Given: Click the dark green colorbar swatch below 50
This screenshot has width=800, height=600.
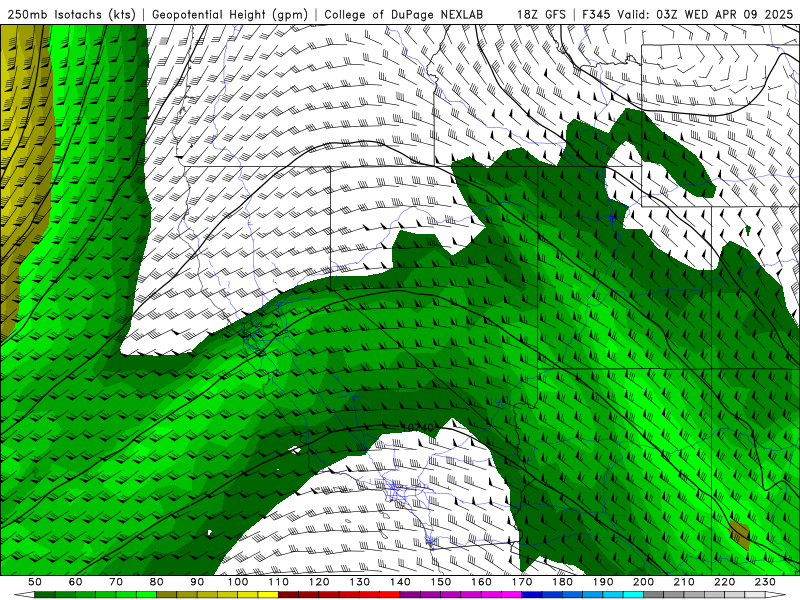Looking at the screenshot, I should coord(45,595).
